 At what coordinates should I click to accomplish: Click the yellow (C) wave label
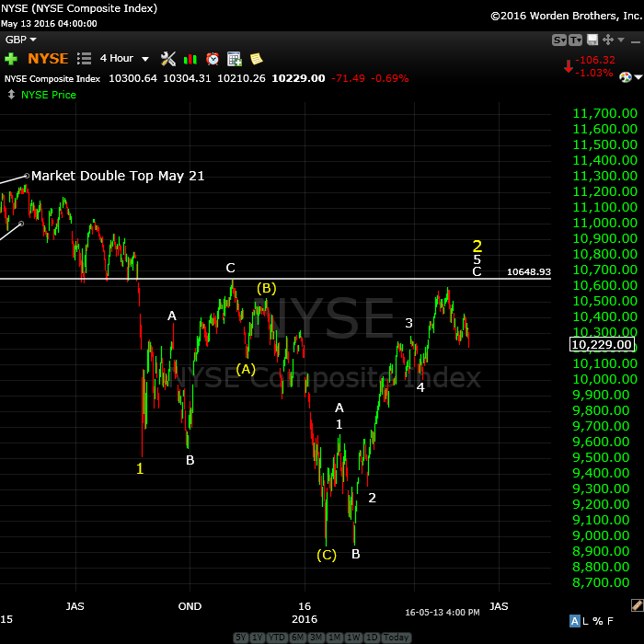tap(327, 555)
